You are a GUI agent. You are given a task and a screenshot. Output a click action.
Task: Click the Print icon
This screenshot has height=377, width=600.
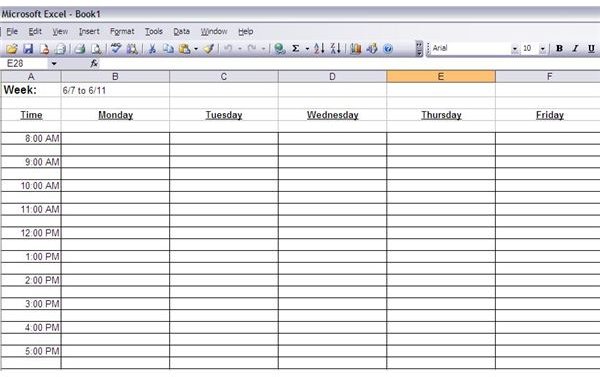tap(79, 49)
